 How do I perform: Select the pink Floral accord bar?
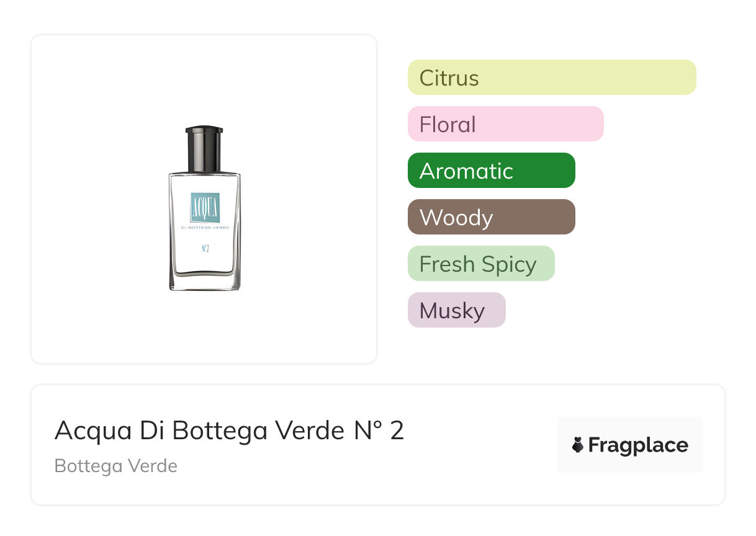tap(505, 124)
